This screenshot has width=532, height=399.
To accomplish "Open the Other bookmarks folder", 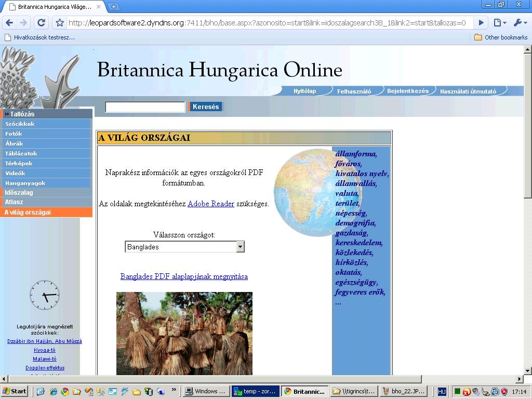I will (501, 37).
